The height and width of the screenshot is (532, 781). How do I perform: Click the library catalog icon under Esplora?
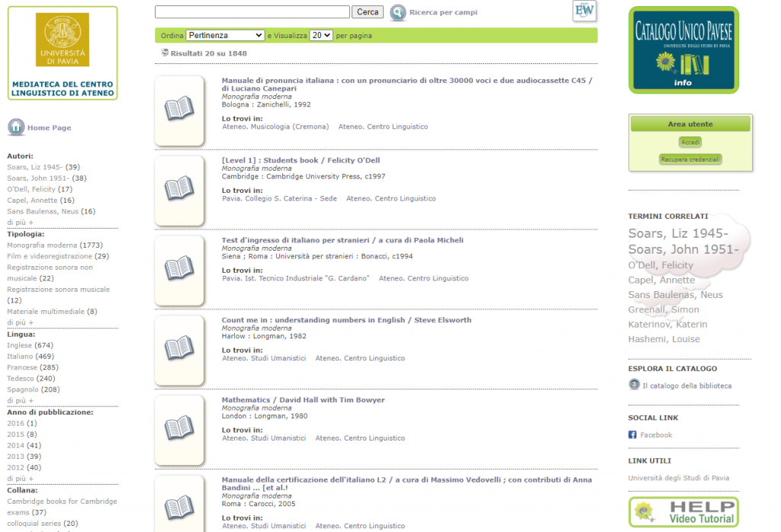[634, 385]
